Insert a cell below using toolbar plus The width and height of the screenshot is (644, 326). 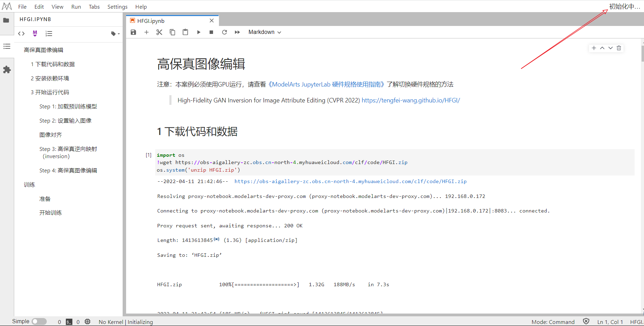(x=147, y=32)
